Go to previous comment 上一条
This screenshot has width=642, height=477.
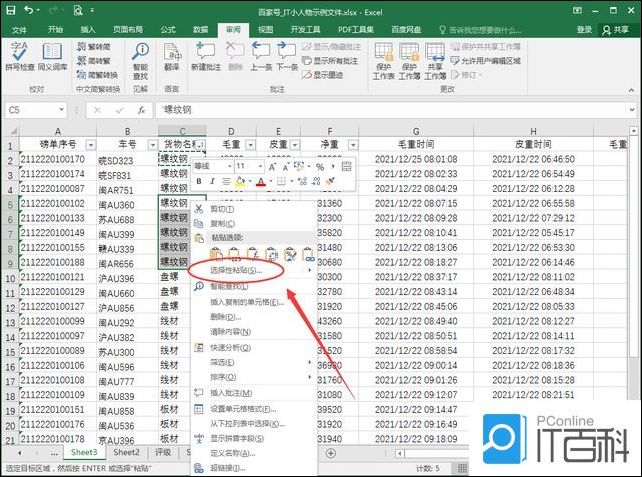point(261,57)
